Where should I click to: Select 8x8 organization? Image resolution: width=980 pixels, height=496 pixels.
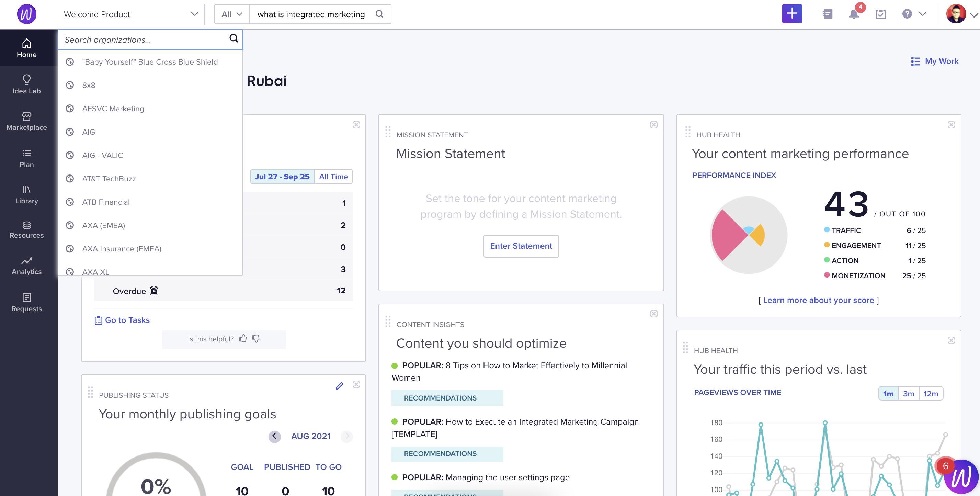[x=150, y=85]
